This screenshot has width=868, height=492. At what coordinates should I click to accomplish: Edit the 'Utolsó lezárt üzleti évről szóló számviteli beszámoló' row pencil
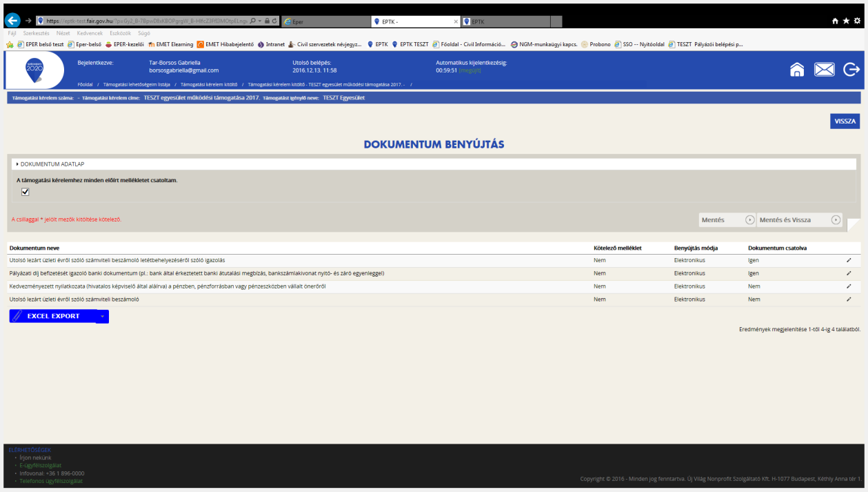click(849, 299)
